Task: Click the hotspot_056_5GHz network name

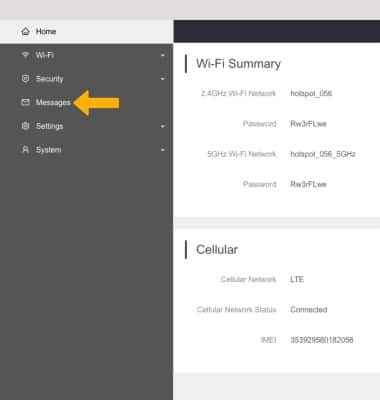Action: pos(323,154)
